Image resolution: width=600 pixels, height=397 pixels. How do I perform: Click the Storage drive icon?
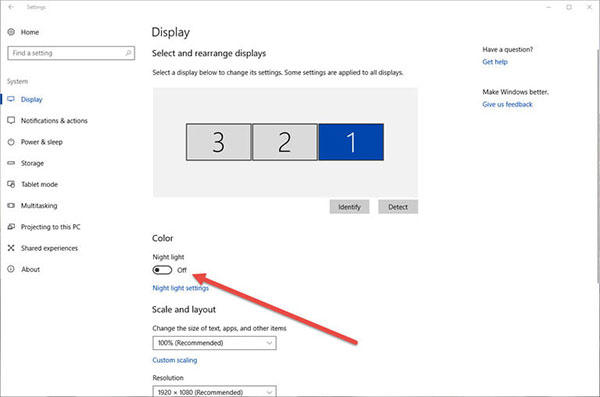[x=11, y=163]
